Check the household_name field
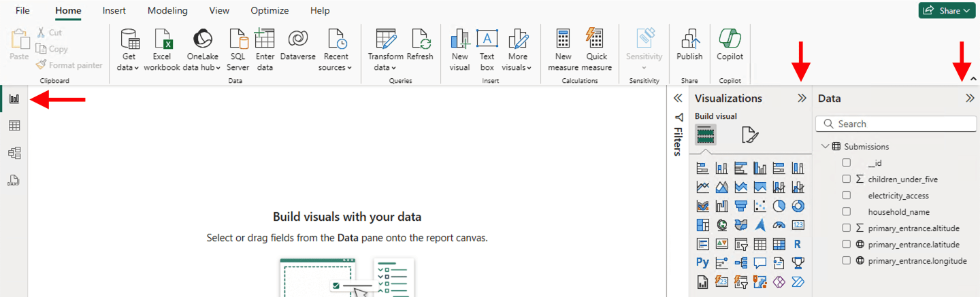Screen dimensions: 980x297 847,212
